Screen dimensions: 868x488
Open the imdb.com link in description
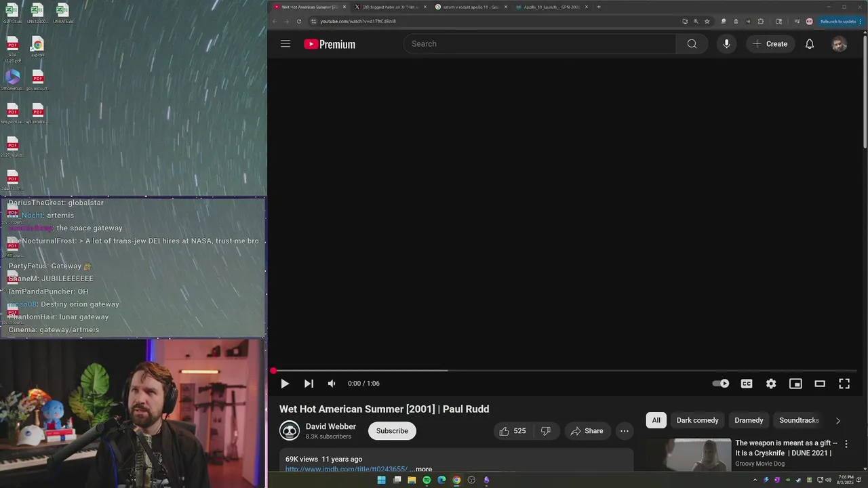(346, 469)
